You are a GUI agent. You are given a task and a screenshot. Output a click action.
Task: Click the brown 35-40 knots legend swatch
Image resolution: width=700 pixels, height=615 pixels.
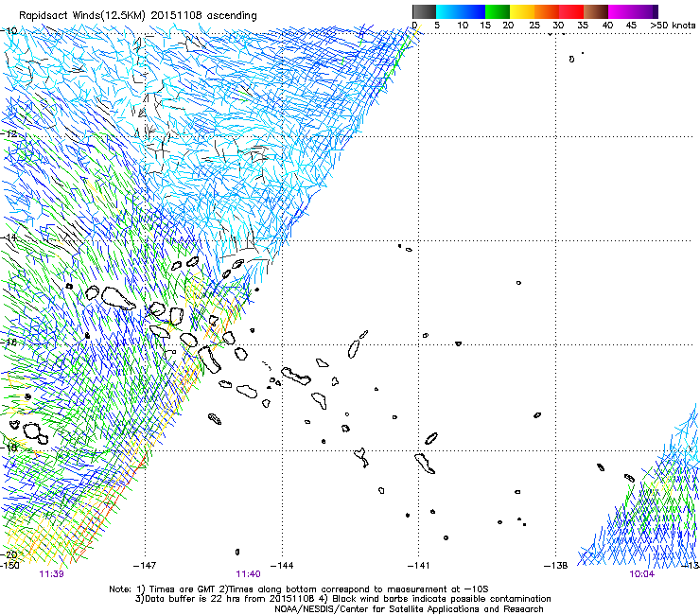point(596,11)
